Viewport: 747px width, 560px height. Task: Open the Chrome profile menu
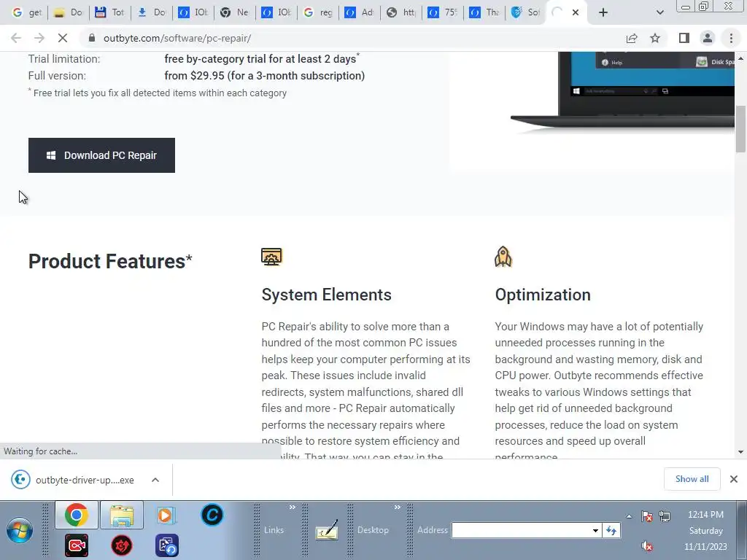708,38
